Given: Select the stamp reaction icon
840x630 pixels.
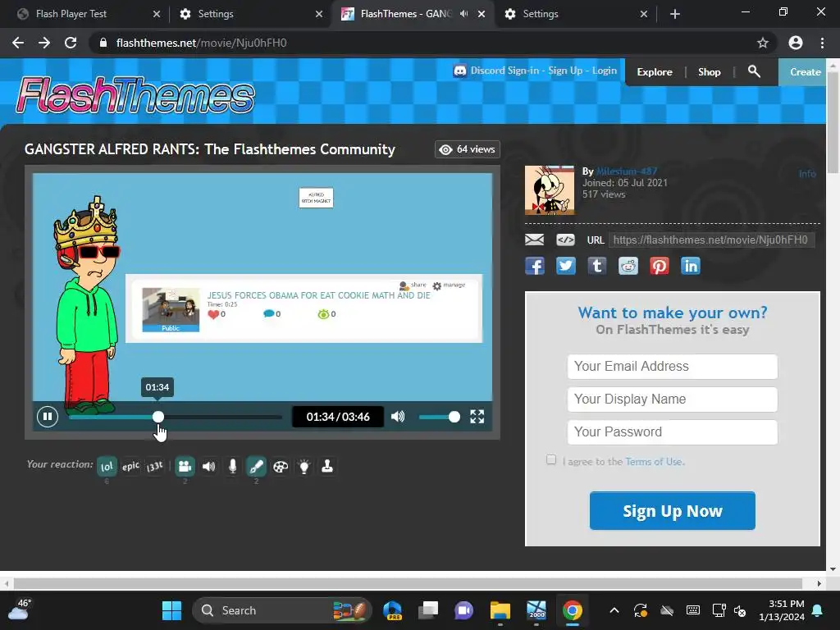Looking at the screenshot, I should click(327, 466).
